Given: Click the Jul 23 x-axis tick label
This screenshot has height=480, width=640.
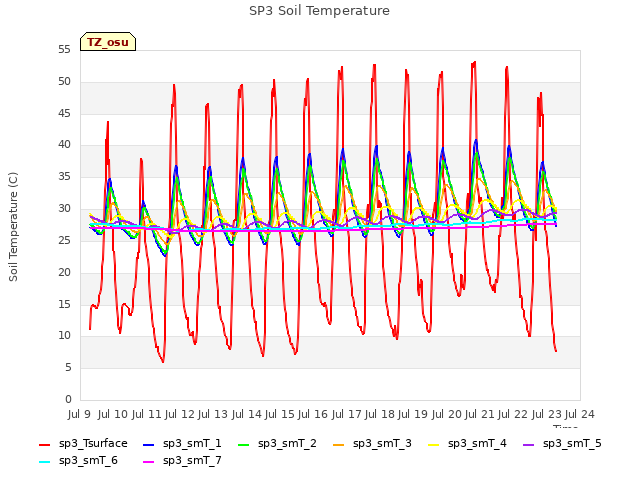Looking at the screenshot, I should click(547, 415).
